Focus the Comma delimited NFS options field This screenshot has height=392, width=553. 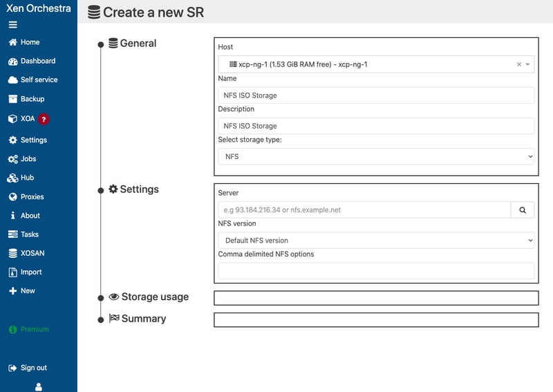(376, 271)
